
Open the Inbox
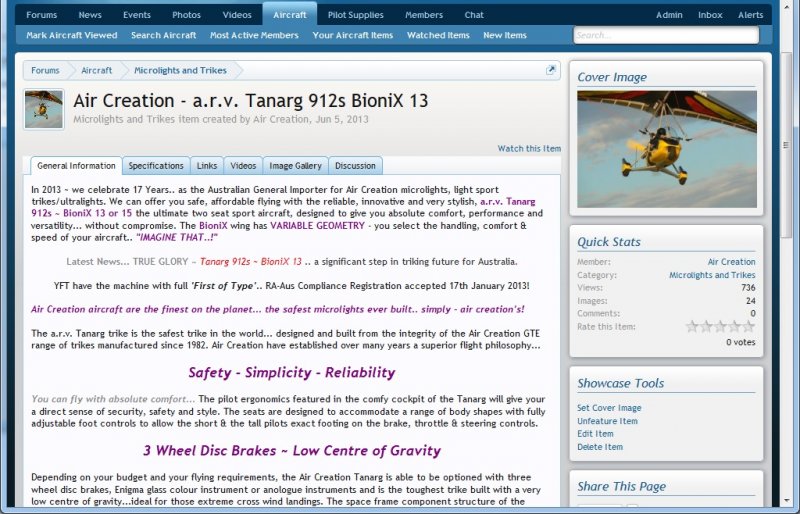point(710,15)
